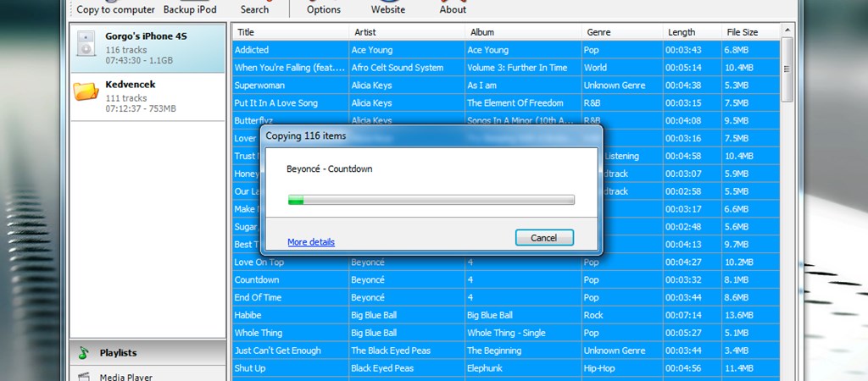
Task: Select the Shut Up track
Action: point(505,368)
